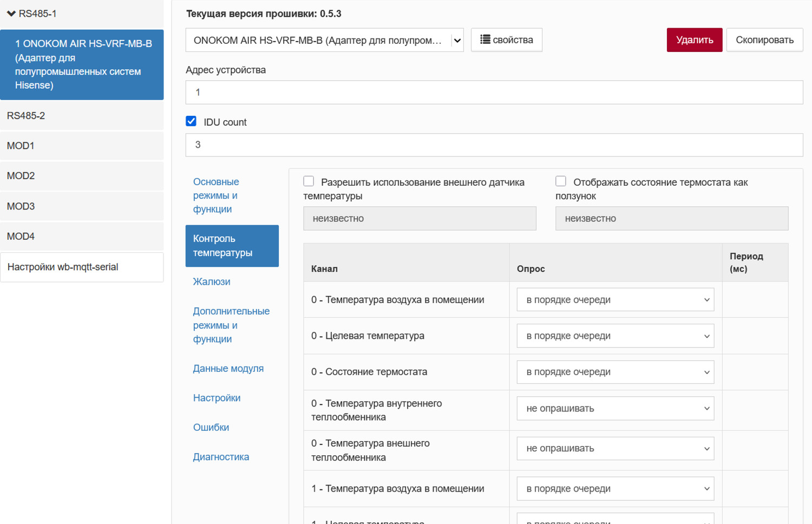Enable thermostat state as slider checkbox
Screen dimensions: 812x524
pyautogui.click(x=561, y=181)
